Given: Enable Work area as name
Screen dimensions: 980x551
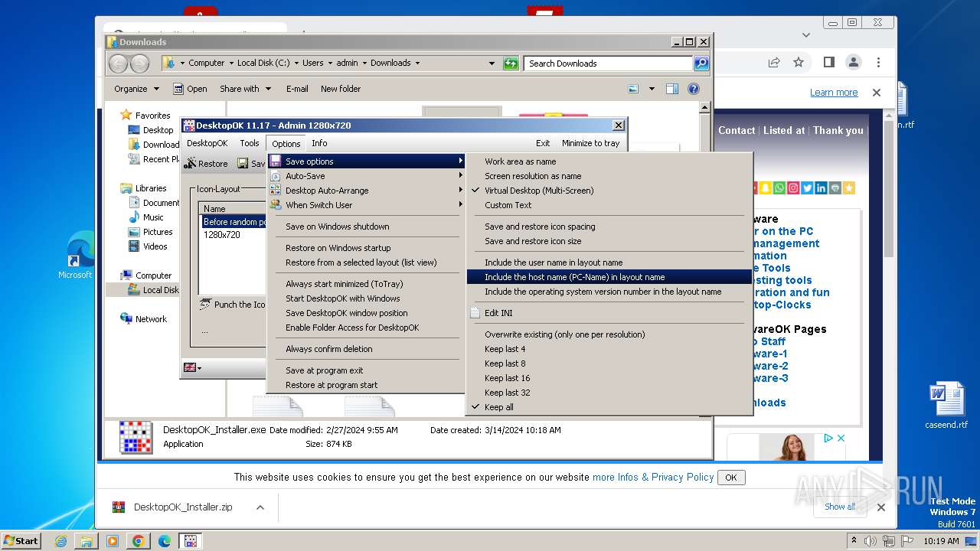Looking at the screenshot, I should coord(609,161).
